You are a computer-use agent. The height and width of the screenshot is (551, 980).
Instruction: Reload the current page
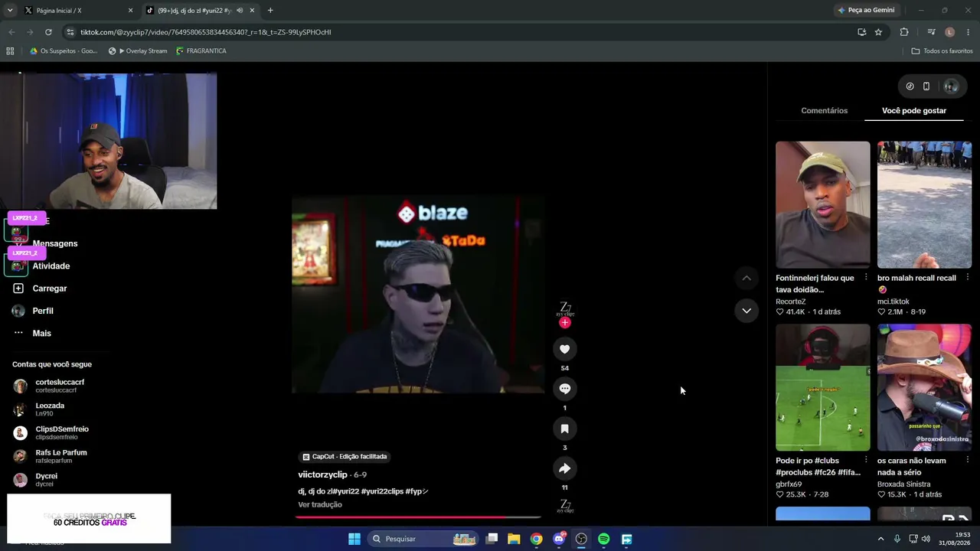48,32
